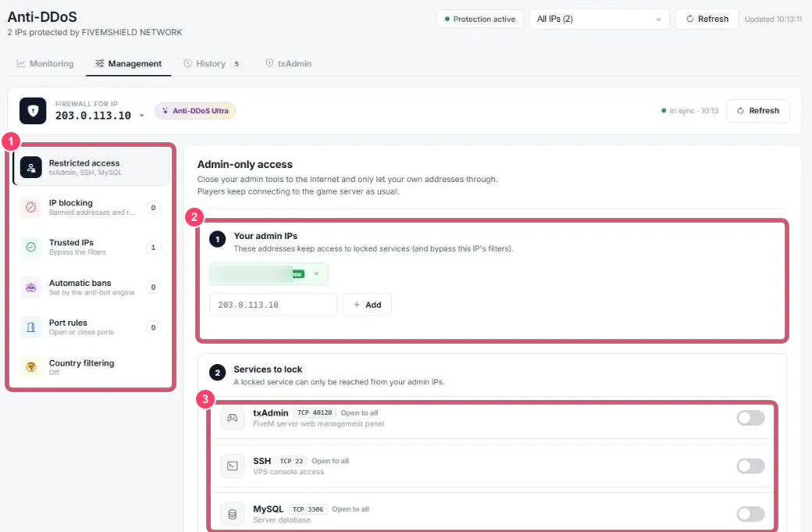Click the Add admin IP button

[x=367, y=305]
